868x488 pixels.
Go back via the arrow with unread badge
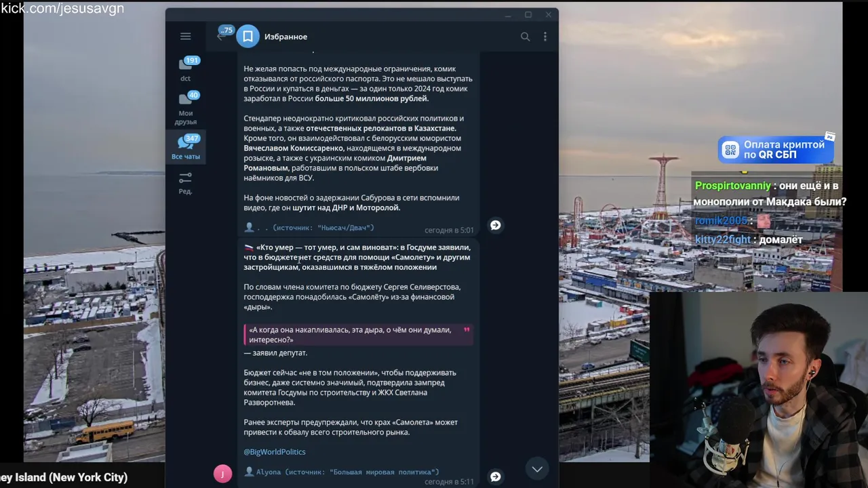point(222,36)
